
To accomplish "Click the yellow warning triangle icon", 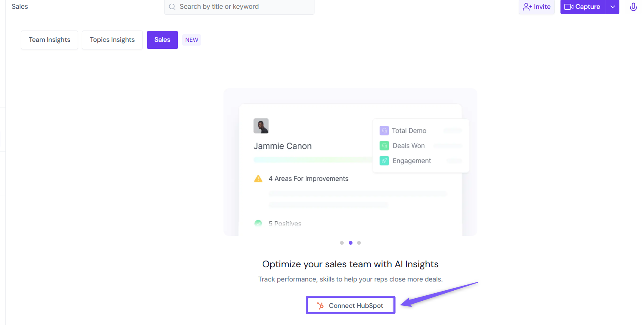I will [x=258, y=179].
